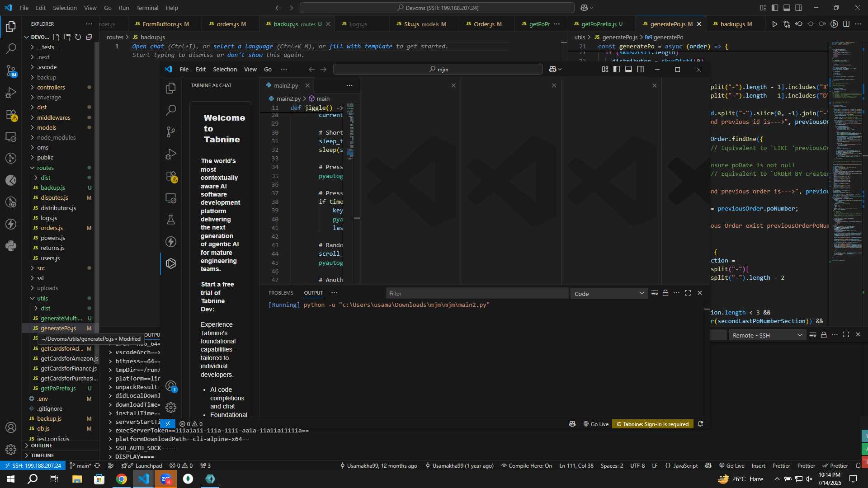Screen dimensions: 868x488
Task: Toggle primary sidebar in main title bar
Action: pyautogui.click(x=775, y=8)
